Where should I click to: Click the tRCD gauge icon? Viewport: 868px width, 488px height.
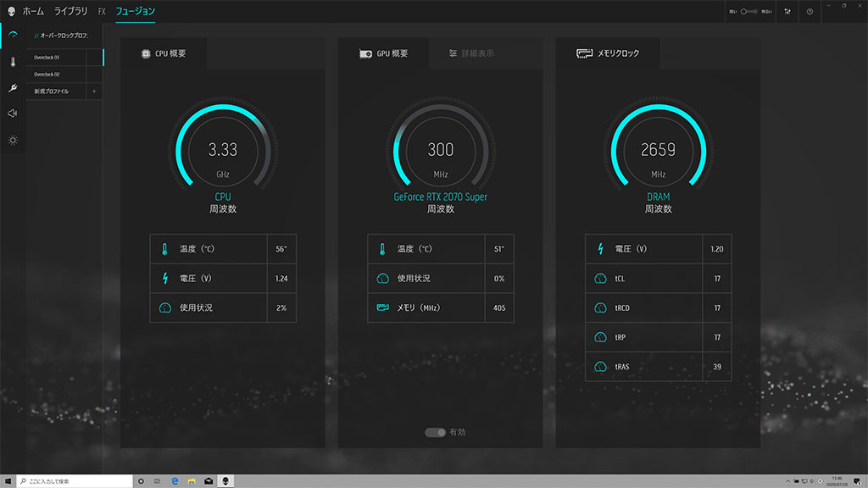(x=600, y=308)
